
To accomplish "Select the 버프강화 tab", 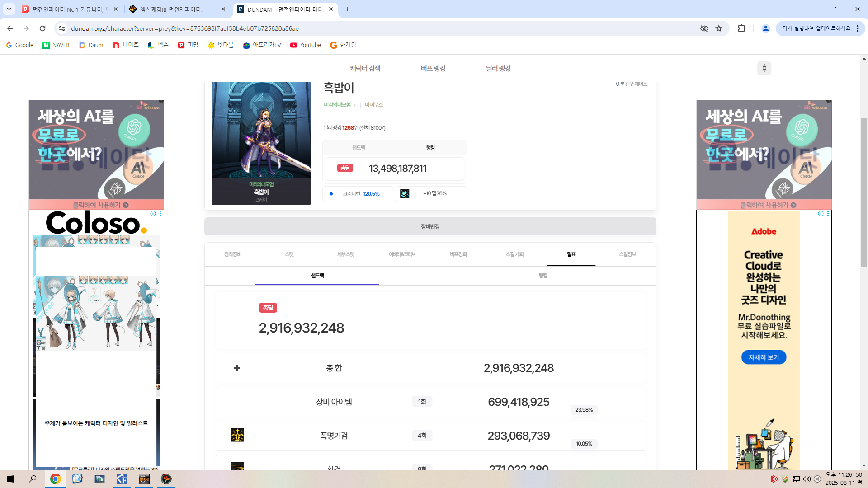I will point(458,254).
